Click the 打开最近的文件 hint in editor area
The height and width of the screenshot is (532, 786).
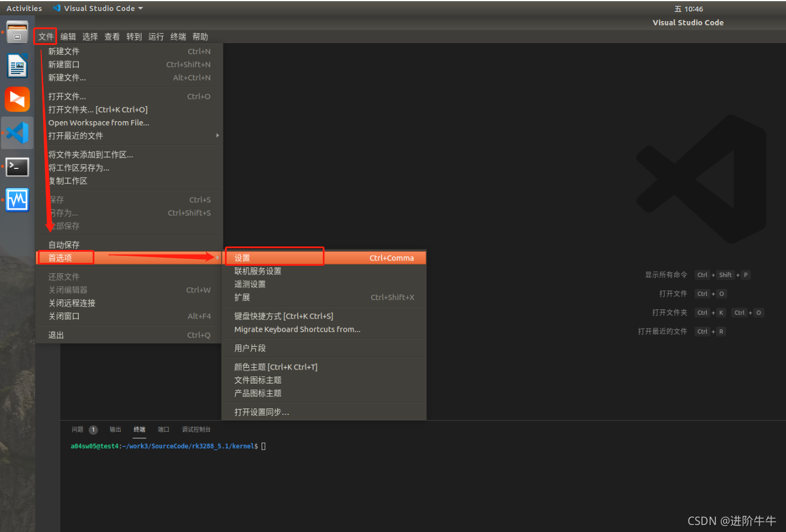pos(662,332)
